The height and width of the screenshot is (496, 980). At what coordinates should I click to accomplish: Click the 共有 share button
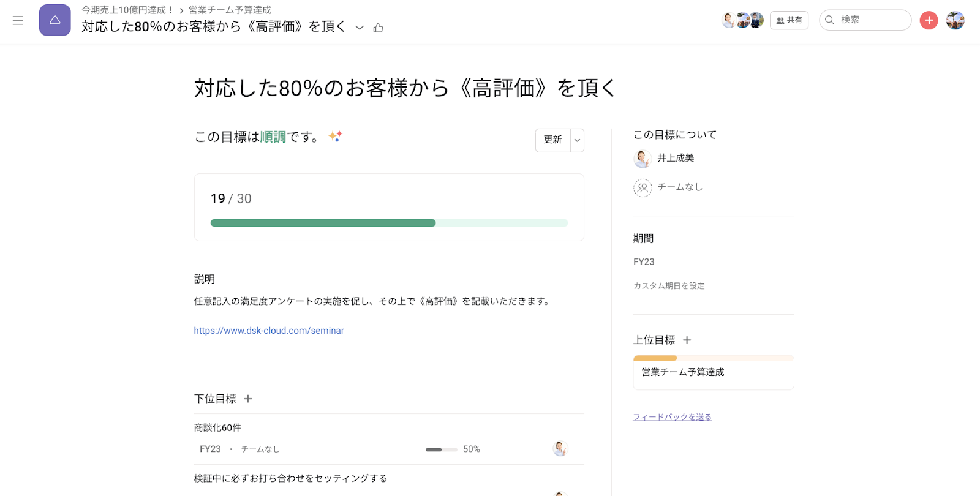coord(789,20)
